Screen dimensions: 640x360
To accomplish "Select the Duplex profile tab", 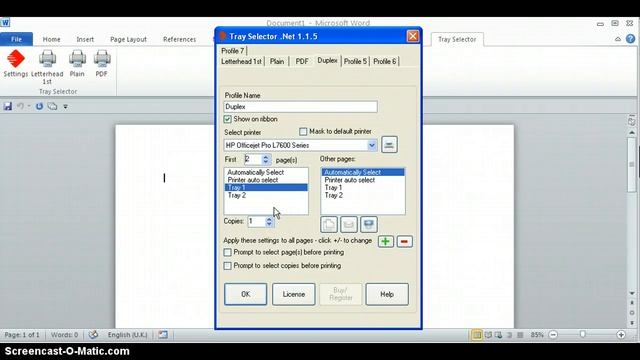I will point(327,60).
